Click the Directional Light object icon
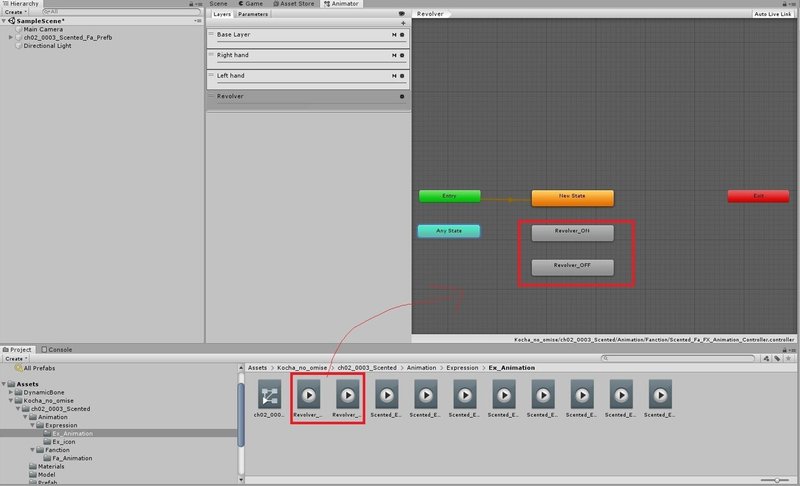 pyautogui.click(x=19, y=45)
